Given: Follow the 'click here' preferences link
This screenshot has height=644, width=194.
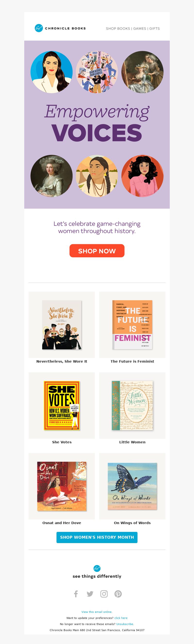Looking at the screenshot, I should point(121,618).
